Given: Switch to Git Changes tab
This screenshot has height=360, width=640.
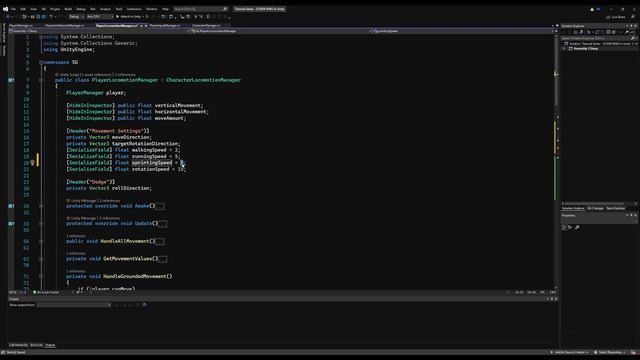Looking at the screenshot, I should [x=595, y=208].
